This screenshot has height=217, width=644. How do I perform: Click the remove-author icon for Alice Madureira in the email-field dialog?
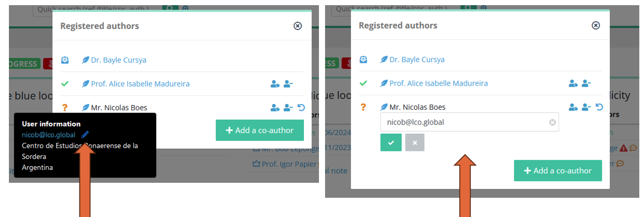click(x=586, y=83)
